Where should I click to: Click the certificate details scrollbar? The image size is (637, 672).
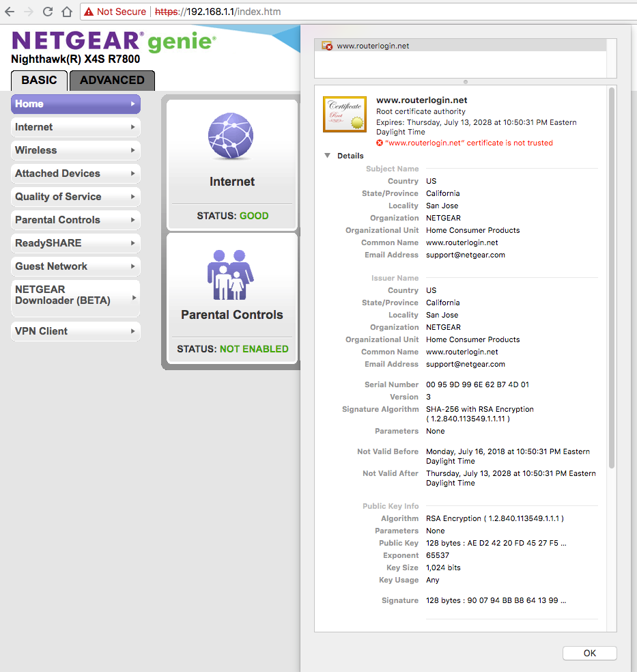click(x=611, y=273)
